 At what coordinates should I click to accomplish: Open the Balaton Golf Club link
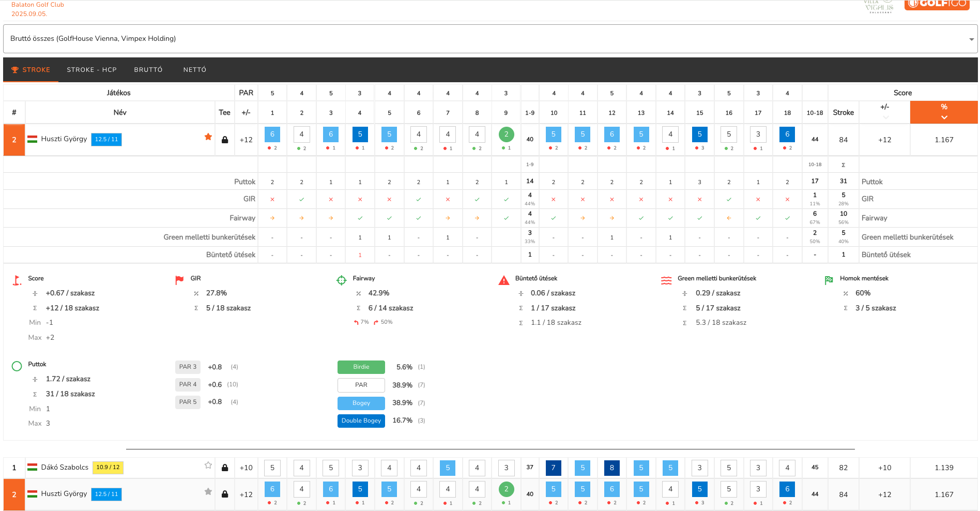click(38, 5)
